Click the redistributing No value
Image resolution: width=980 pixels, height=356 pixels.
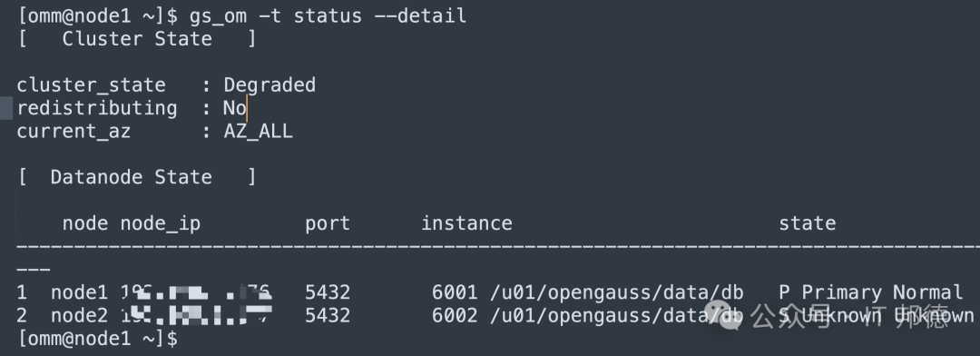click(x=234, y=108)
